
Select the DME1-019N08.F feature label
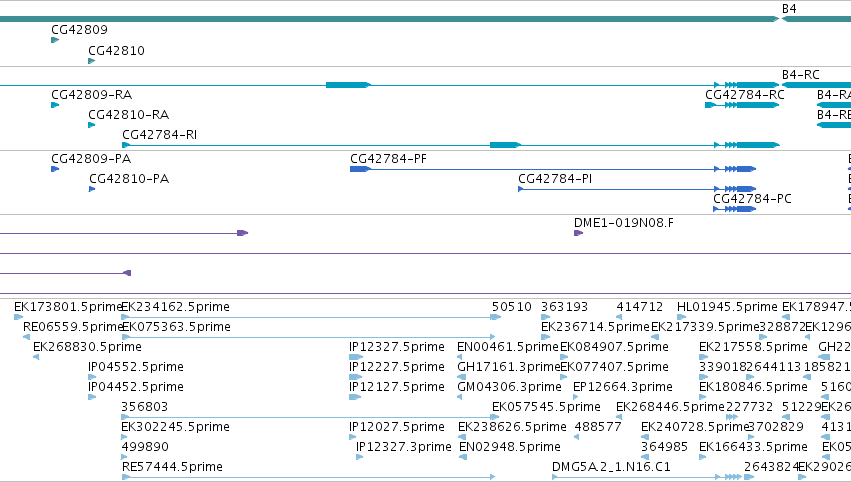[x=624, y=223]
